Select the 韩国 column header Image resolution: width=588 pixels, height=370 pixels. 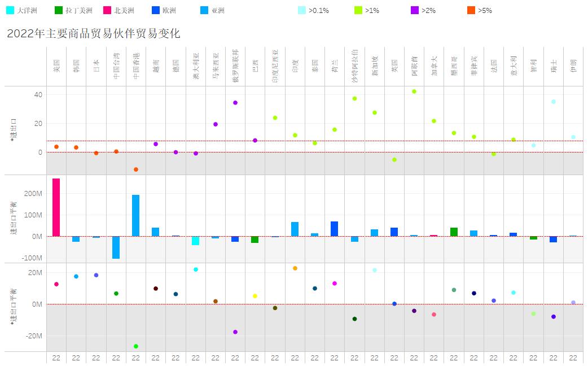point(76,66)
